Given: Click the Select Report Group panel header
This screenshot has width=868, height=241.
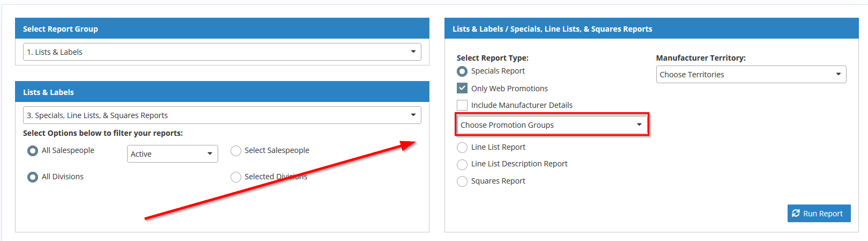Looking at the screenshot, I should (222, 28).
